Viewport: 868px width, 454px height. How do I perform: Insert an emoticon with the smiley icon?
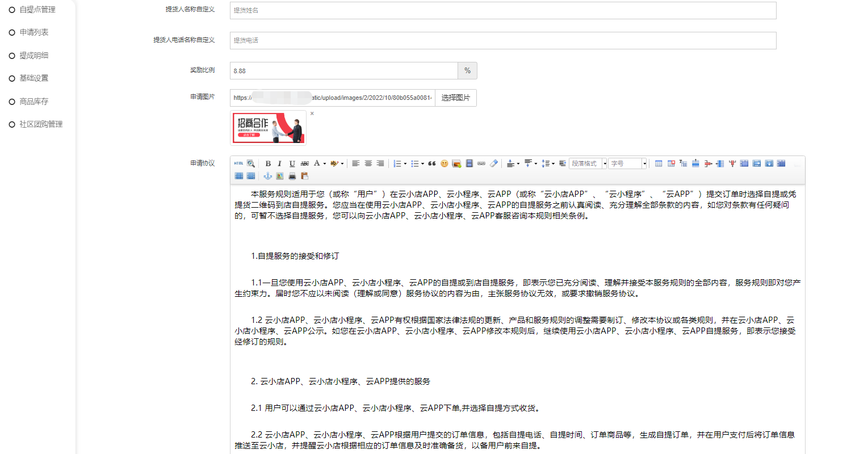tap(444, 163)
